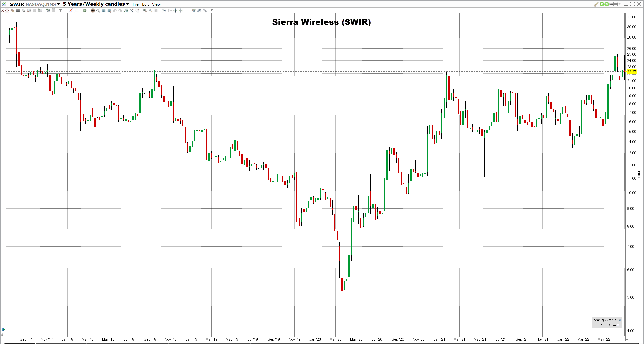This screenshot has height=344, width=644.
Task: Select the brown crosshair tool
Action: pyautogui.click(x=93, y=10)
